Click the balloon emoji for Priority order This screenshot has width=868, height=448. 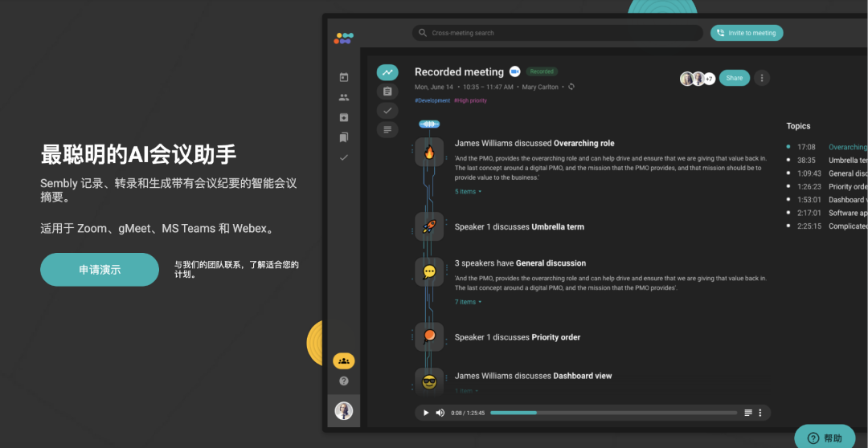point(429,336)
